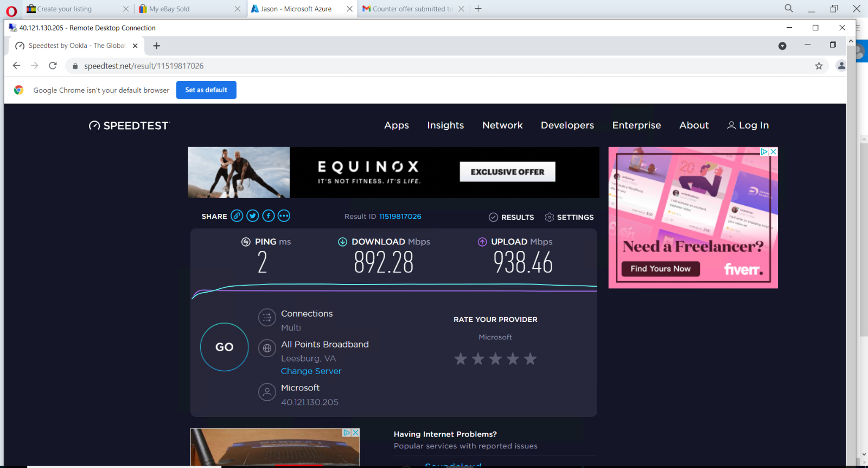Click the Chrome back arrow
The width and height of the screenshot is (868, 468).
pos(16,66)
